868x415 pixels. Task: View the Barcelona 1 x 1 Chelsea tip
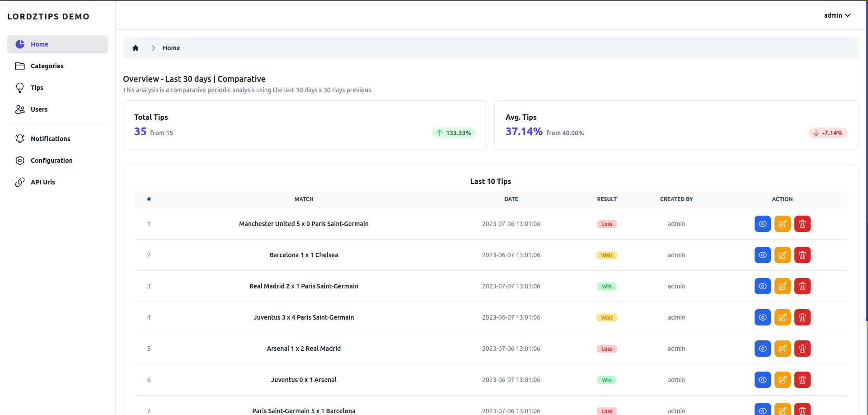(x=762, y=255)
